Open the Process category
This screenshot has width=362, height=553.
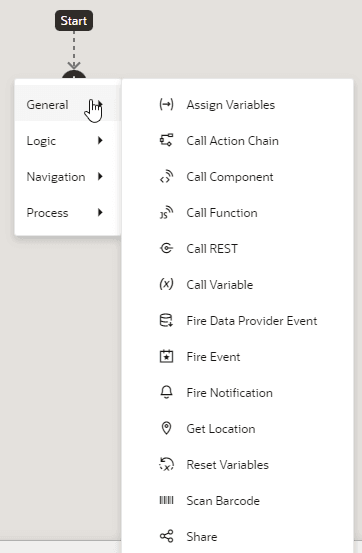[68, 213]
